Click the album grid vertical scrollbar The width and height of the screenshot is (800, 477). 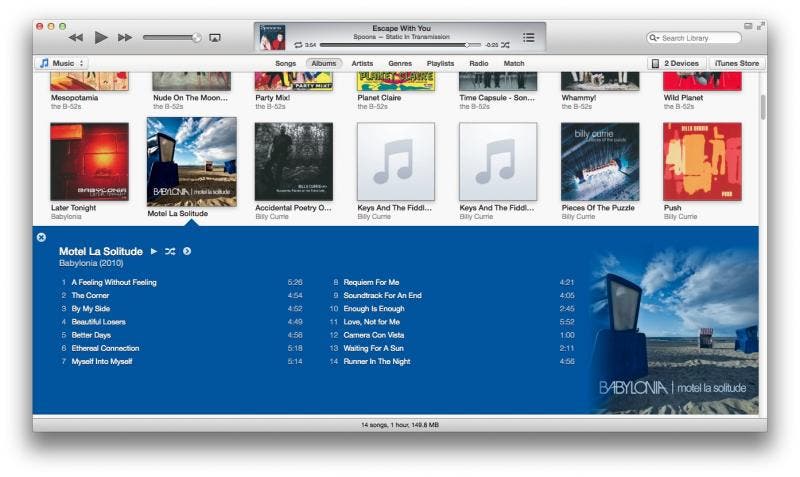[x=763, y=107]
